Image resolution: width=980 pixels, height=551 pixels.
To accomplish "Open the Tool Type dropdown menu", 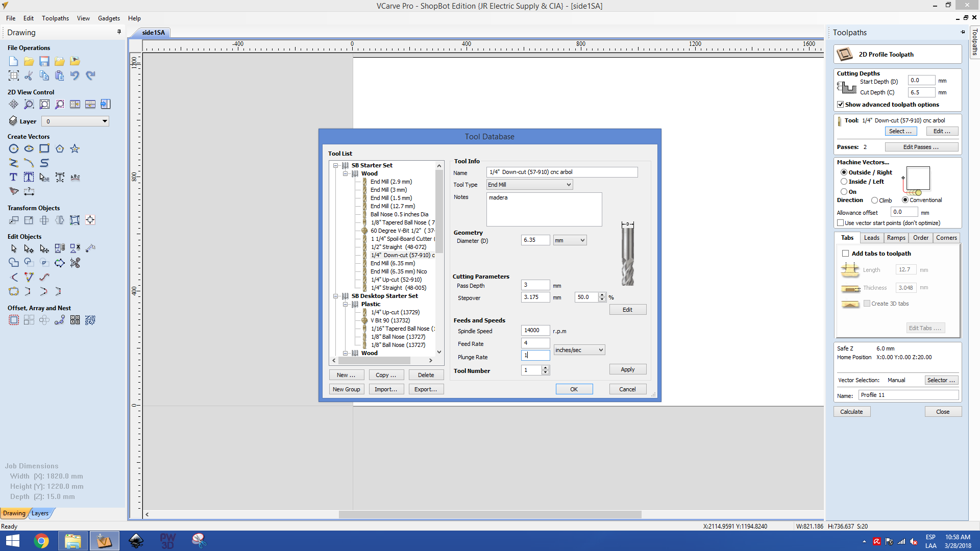I will tap(567, 184).
